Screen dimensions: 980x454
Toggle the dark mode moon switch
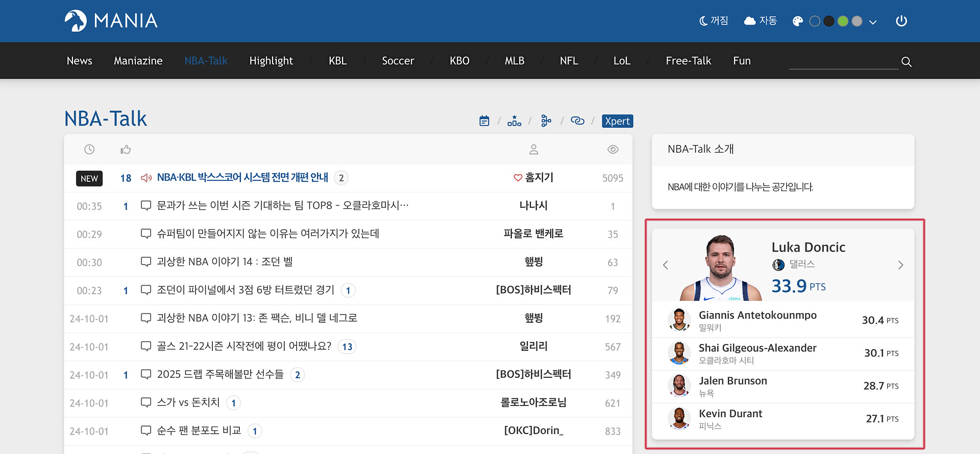[x=714, y=21]
